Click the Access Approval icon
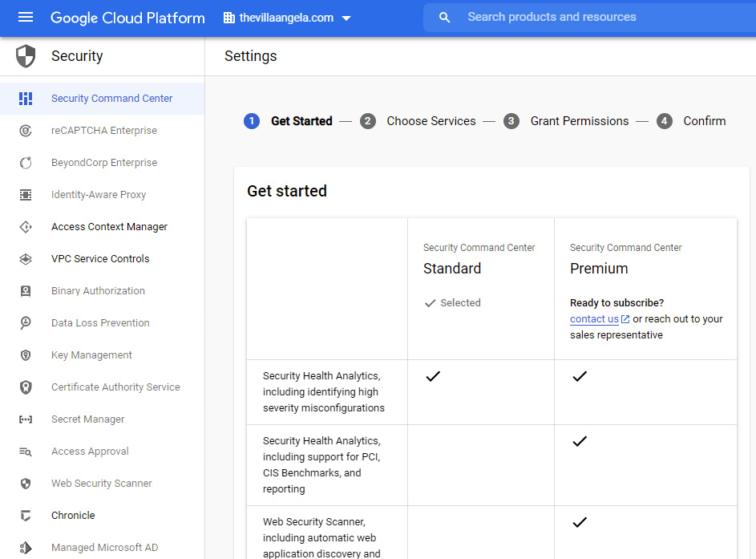 (x=26, y=452)
